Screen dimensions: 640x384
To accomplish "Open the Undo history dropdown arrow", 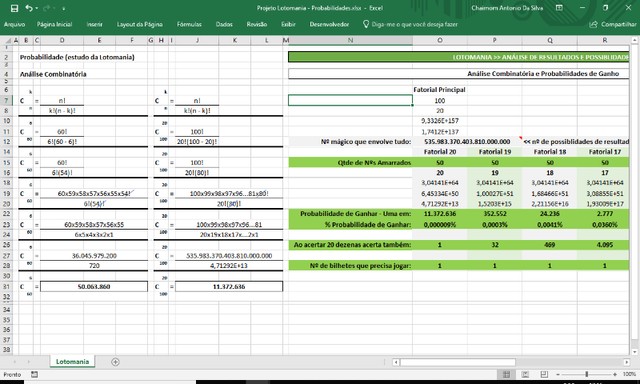I will coord(36,8).
